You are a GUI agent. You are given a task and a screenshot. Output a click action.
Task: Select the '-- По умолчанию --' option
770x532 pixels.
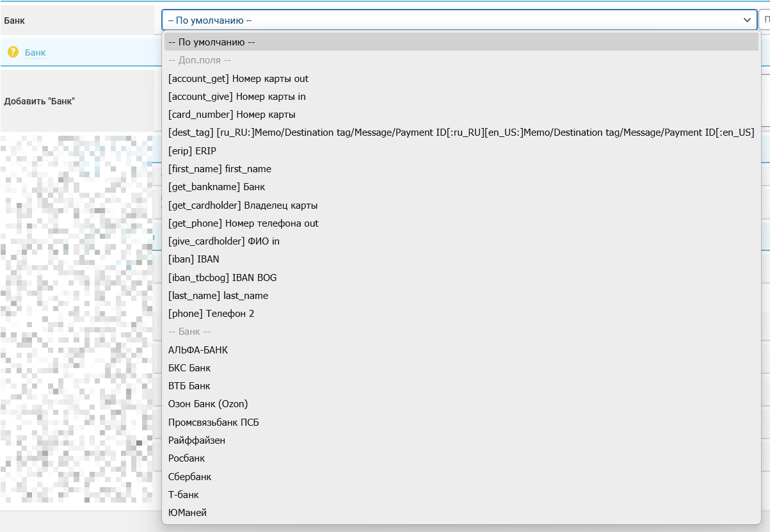pyautogui.click(x=212, y=42)
